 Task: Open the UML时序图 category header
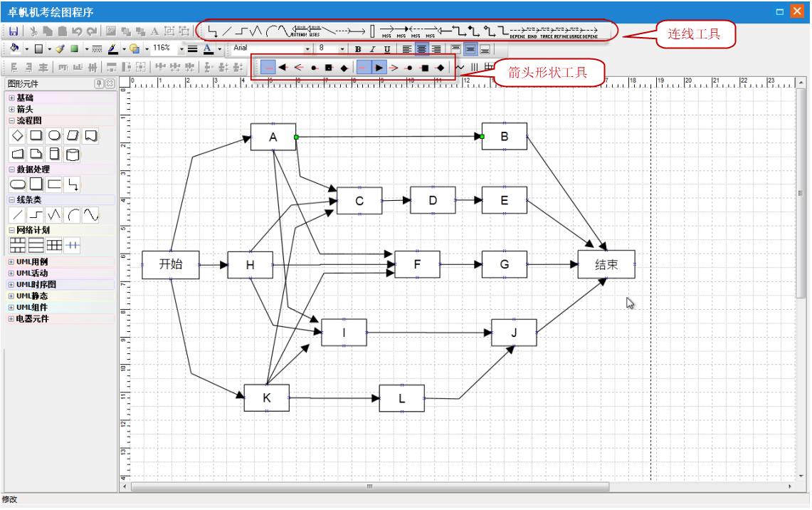tap(61, 284)
